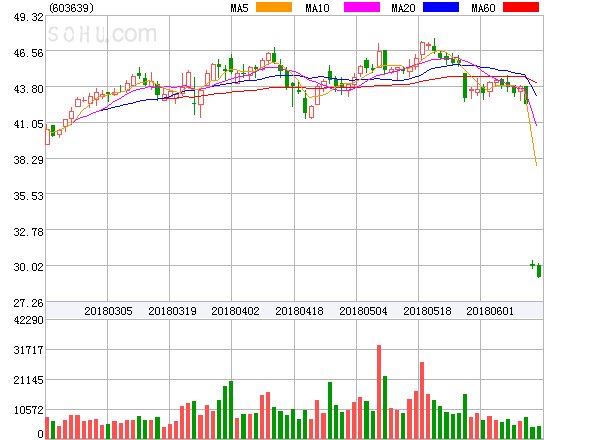This screenshot has height=440, width=600.
Task: Click the 20180418 date label
Action: click(x=299, y=311)
